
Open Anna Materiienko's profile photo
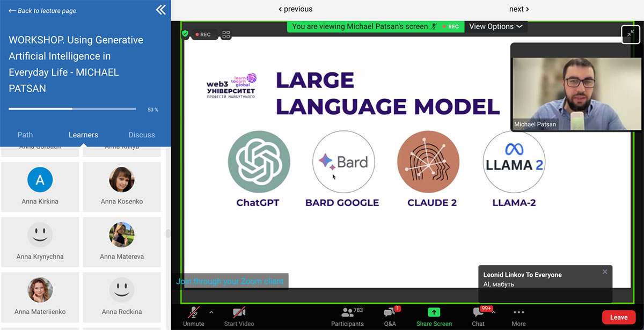[x=40, y=290]
